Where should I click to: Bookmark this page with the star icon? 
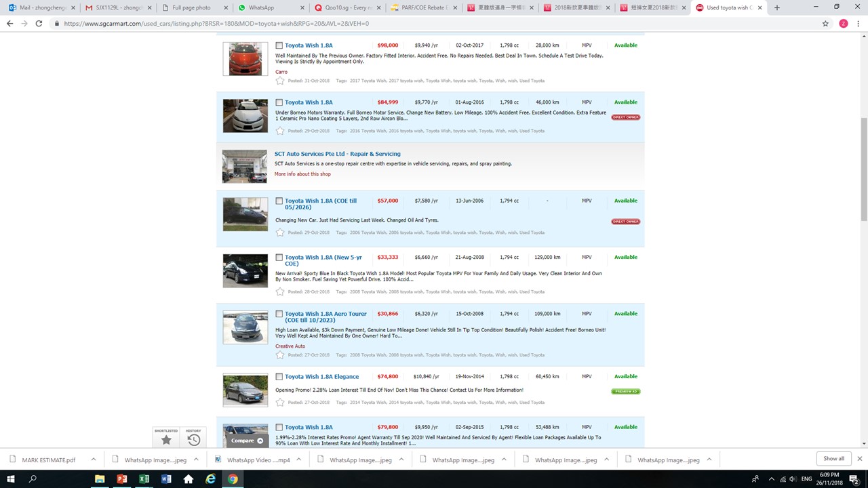[x=825, y=23]
